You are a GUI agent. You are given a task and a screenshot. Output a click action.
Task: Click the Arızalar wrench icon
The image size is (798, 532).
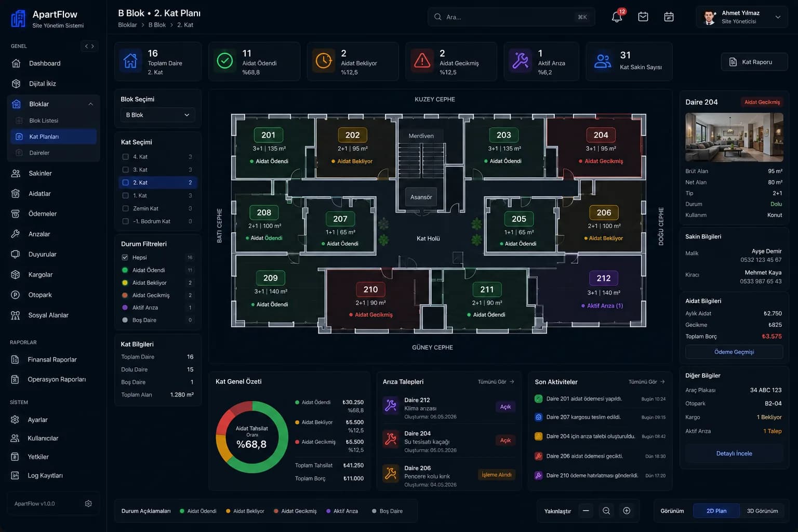point(16,234)
